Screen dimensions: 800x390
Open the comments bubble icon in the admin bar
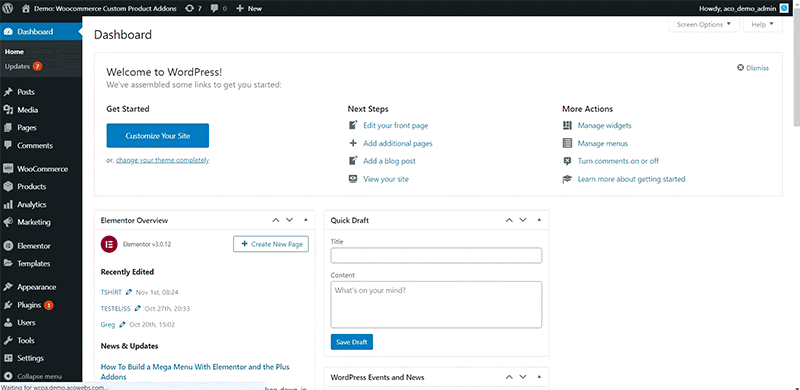point(215,8)
